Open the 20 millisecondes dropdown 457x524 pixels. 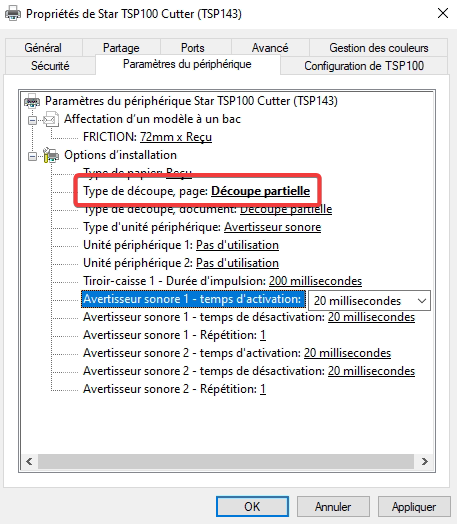pyautogui.click(x=369, y=301)
